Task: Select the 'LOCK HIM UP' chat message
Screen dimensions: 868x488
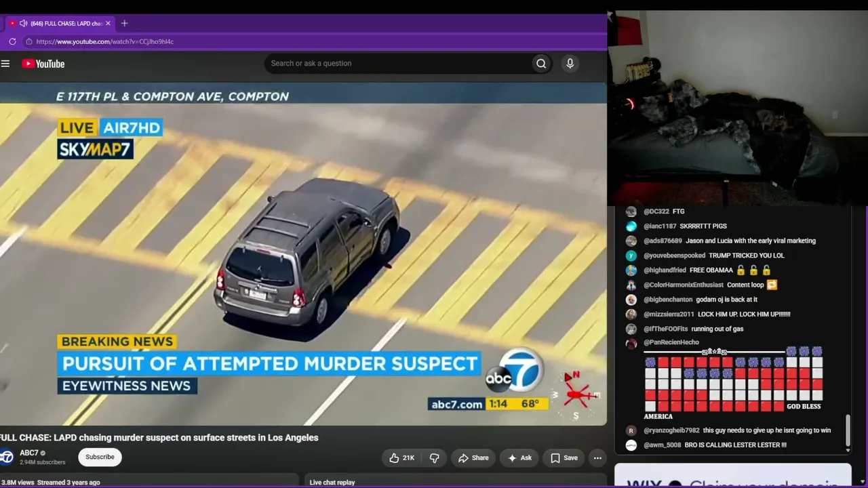Action: point(744,314)
